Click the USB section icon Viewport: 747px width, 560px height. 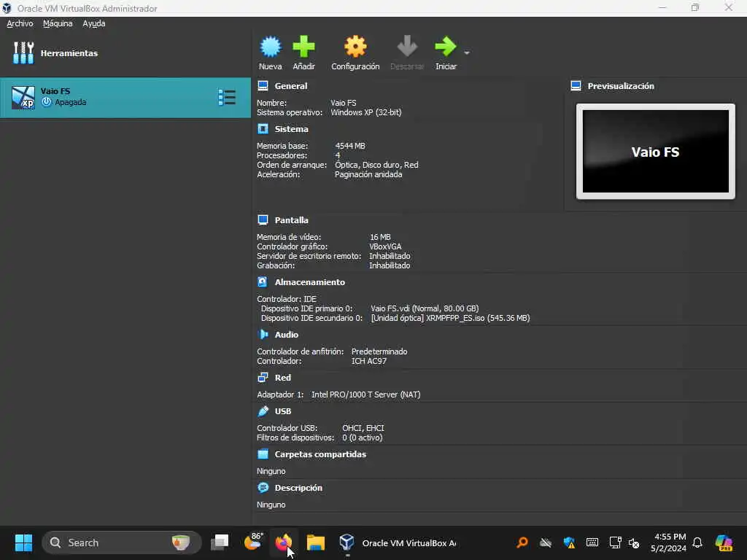[x=263, y=411]
